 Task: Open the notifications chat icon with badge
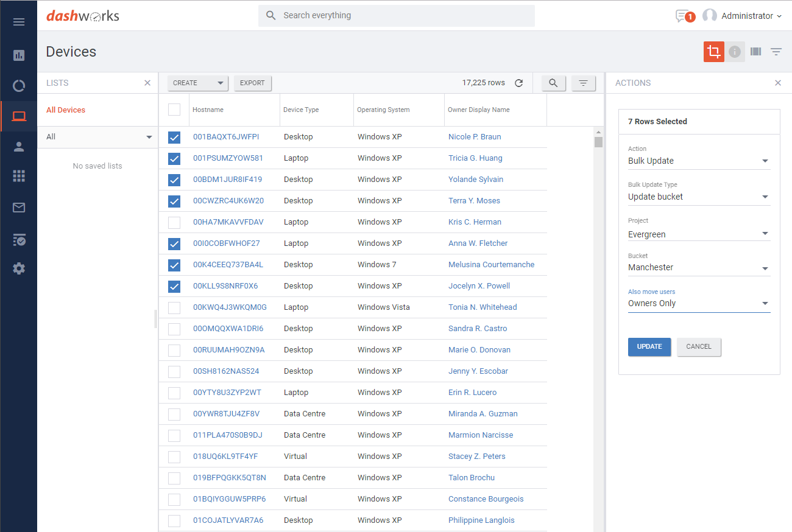pos(685,16)
